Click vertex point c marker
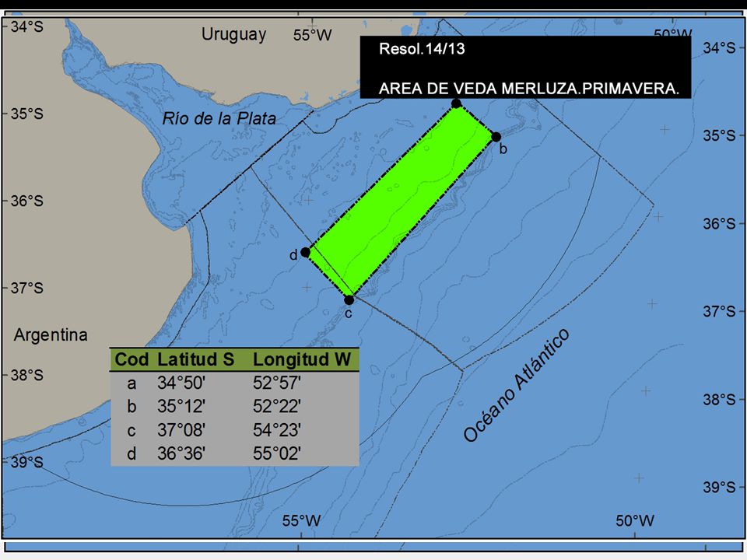 pyautogui.click(x=349, y=300)
